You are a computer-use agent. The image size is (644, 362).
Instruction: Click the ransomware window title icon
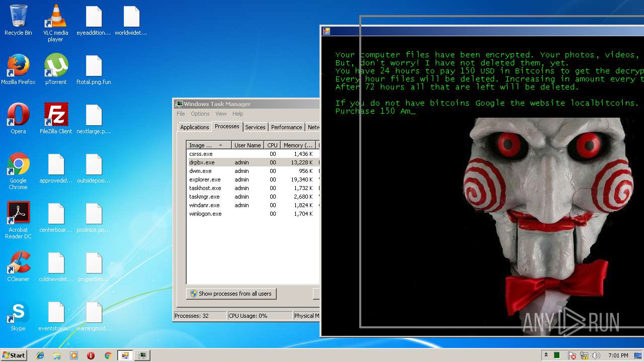(x=327, y=31)
